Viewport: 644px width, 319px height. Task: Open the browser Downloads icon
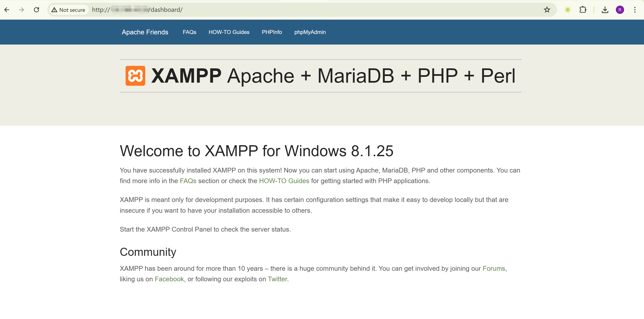point(605,10)
